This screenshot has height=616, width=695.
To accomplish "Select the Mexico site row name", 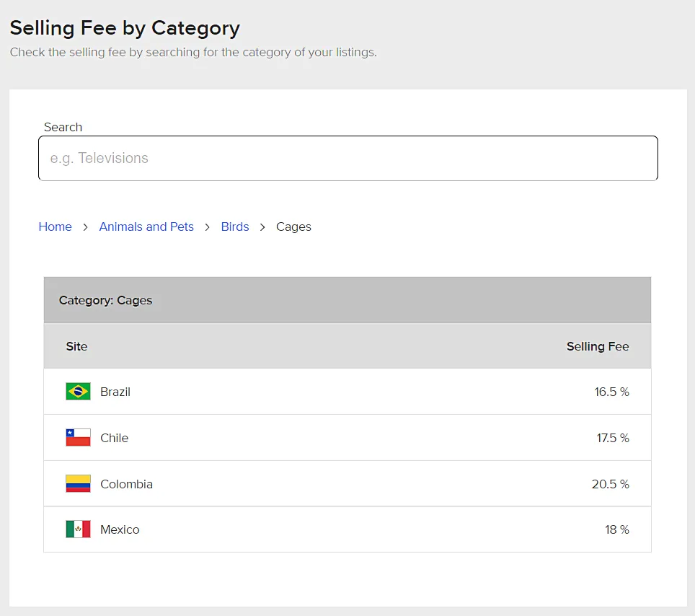I will coord(120,530).
